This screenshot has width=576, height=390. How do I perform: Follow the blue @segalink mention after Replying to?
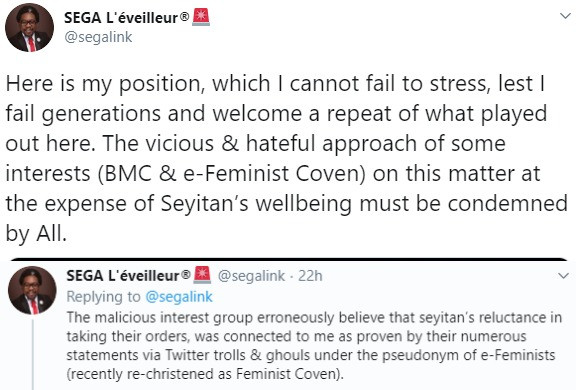(179, 297)
